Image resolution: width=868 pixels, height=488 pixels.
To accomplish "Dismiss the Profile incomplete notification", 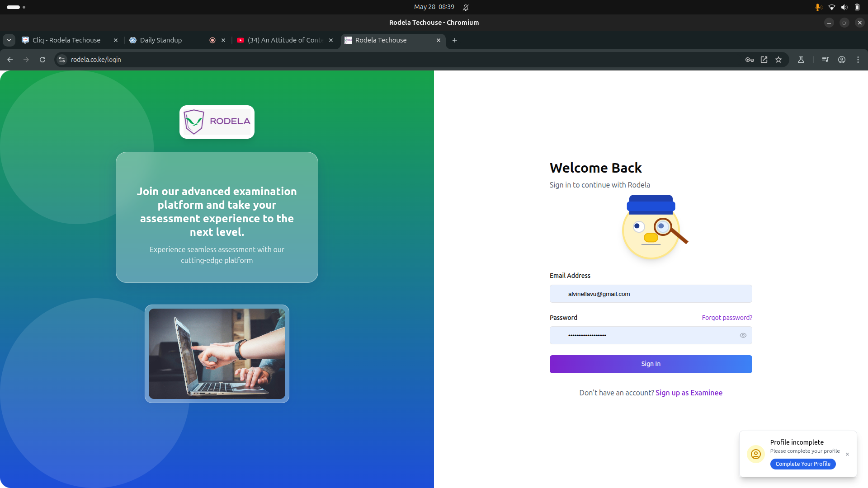I will [x=847, y=454].
